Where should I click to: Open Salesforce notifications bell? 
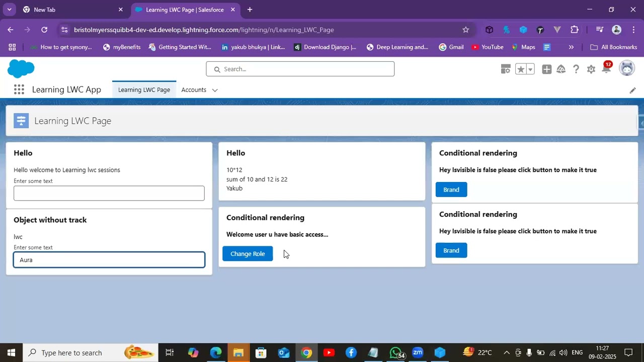point(606,69)
